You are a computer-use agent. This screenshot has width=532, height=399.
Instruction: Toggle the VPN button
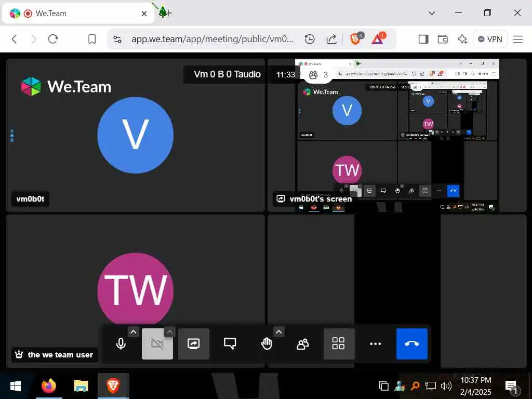coord(489,39)
